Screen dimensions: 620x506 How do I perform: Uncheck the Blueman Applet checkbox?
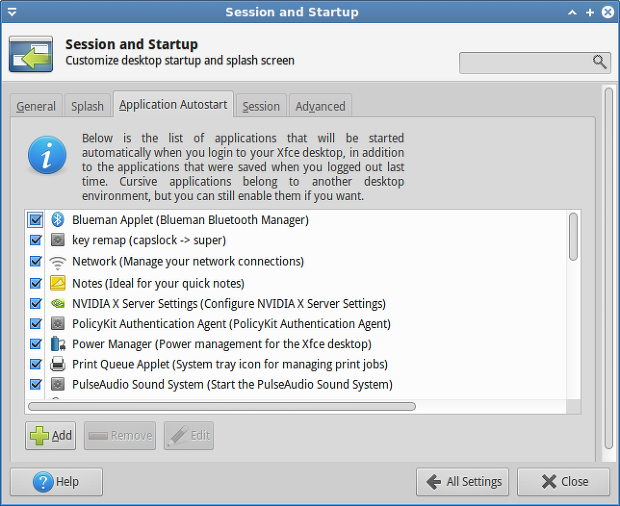(35, 219)
